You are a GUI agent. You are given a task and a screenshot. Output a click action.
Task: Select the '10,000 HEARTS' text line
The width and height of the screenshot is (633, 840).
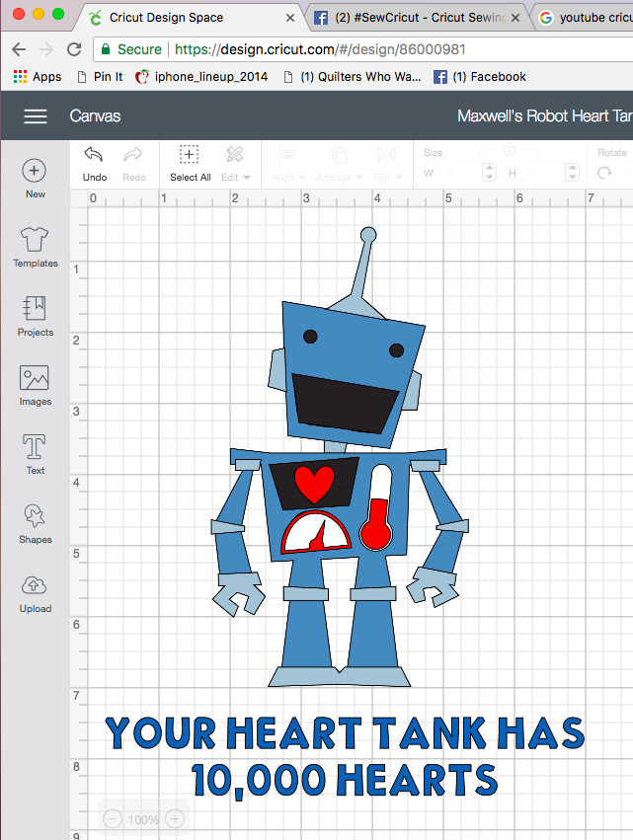click(345, 780)
